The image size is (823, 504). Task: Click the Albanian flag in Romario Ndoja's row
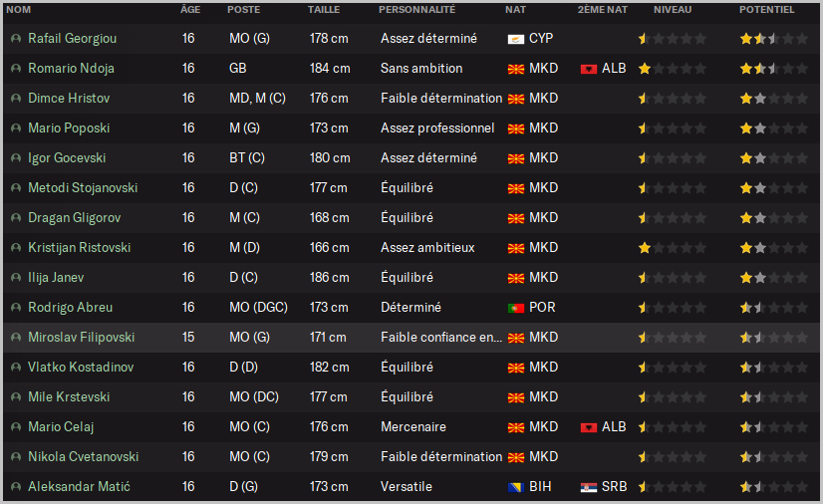point(589,69)
